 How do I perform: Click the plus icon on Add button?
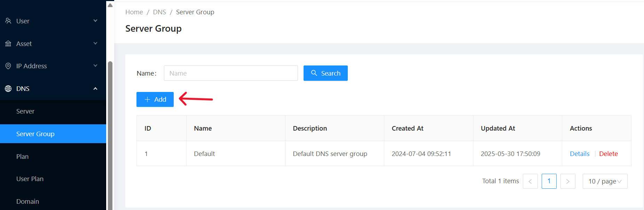coord(147,100)
